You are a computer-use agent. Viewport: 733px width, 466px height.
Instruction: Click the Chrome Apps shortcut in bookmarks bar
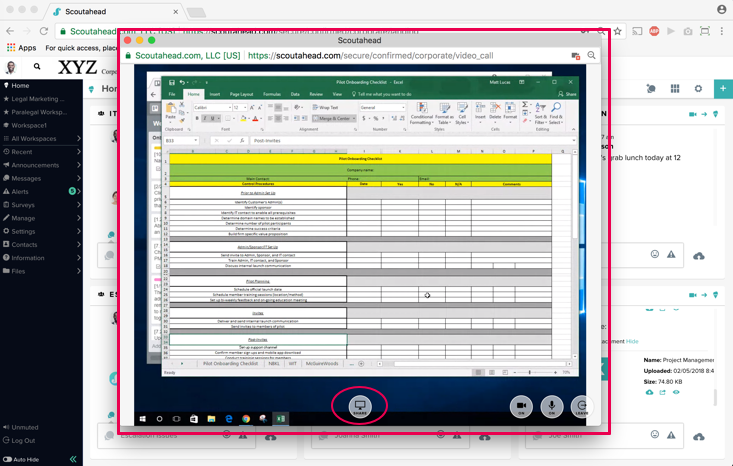[x=20, y=47]
